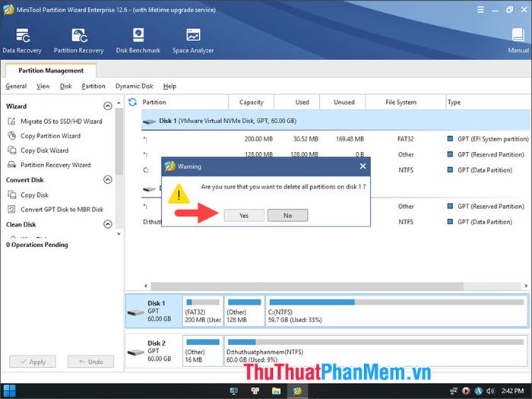Image resolution: width=532 pixels, height=399 pixels.
Task: Select the Disk 1 VMware Virtual NVMe row
Action: pyautogui.click(x=336, y=121)
